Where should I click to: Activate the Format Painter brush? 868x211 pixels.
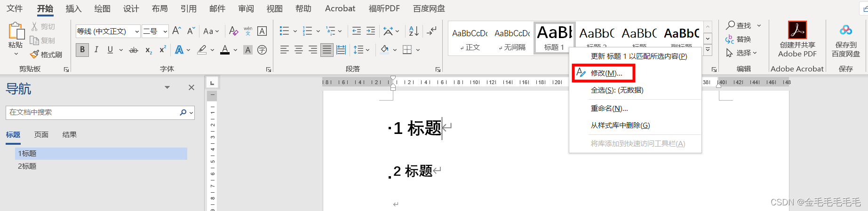[46, 55]
